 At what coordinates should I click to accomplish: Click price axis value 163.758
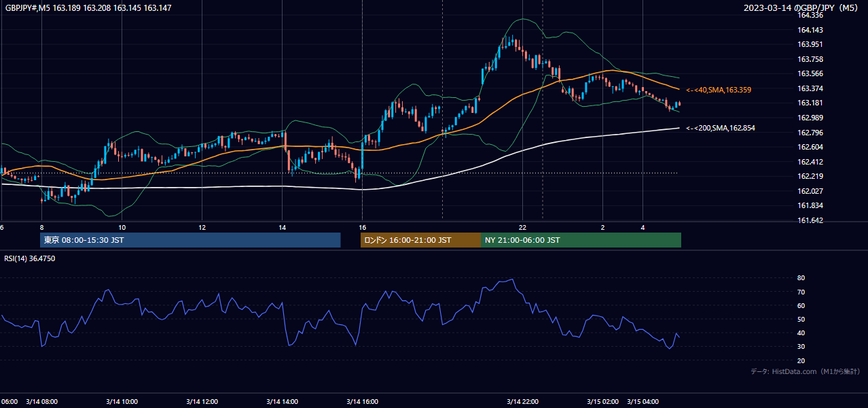(x=810, y=59)
